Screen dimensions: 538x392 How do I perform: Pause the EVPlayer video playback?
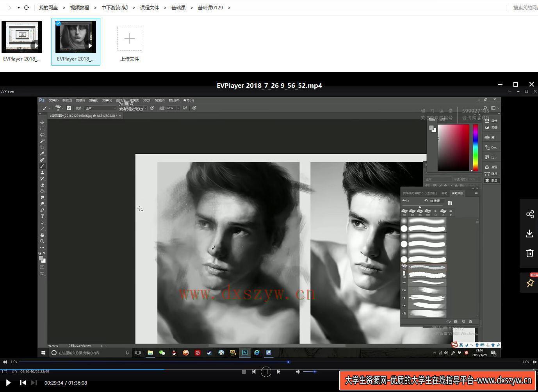pos(266,372)
